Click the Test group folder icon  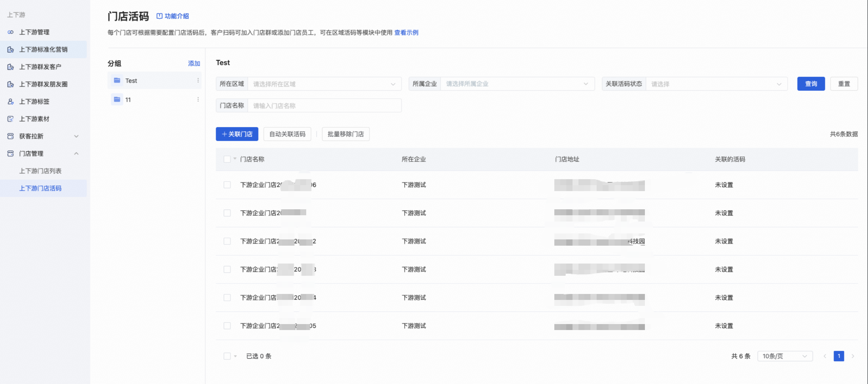[x=117, y=80]
